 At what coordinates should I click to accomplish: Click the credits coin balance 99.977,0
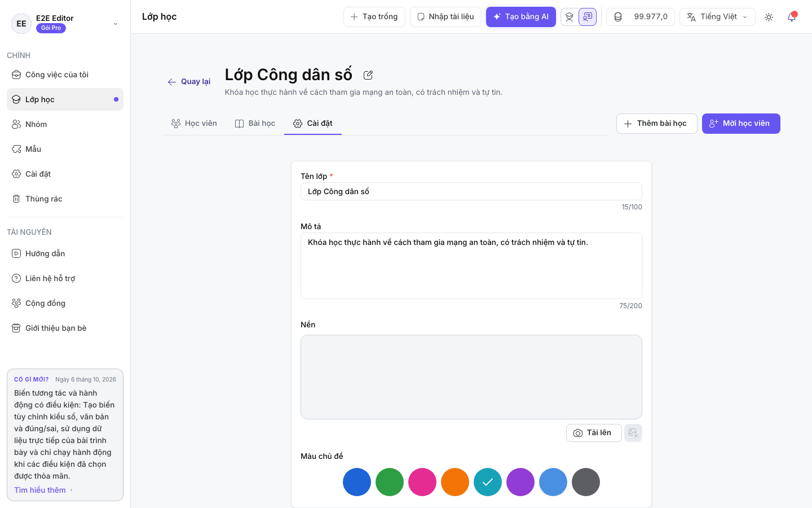tap(641, 17)
